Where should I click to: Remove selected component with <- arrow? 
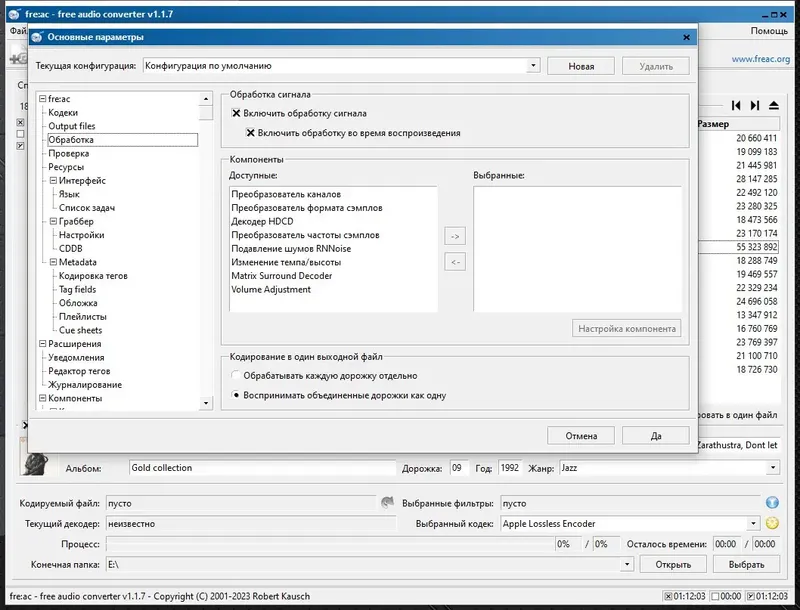pyautogui.click(x=455, y=262)
